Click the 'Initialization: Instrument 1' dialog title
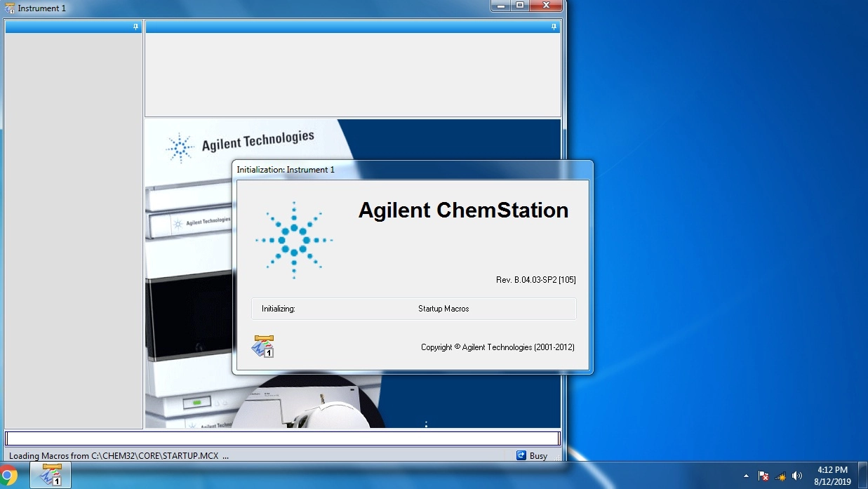868x489 pixels. click(286, 170)
